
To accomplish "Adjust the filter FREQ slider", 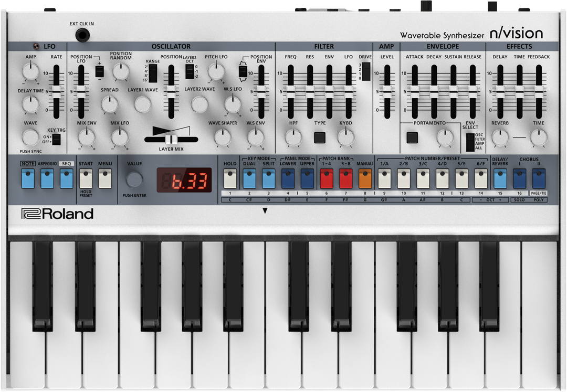I will pos(290,92).
